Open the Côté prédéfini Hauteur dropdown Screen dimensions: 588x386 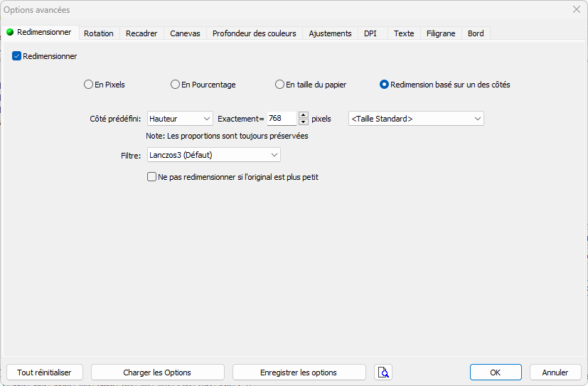pyautogui.click(x=179, y=119)
